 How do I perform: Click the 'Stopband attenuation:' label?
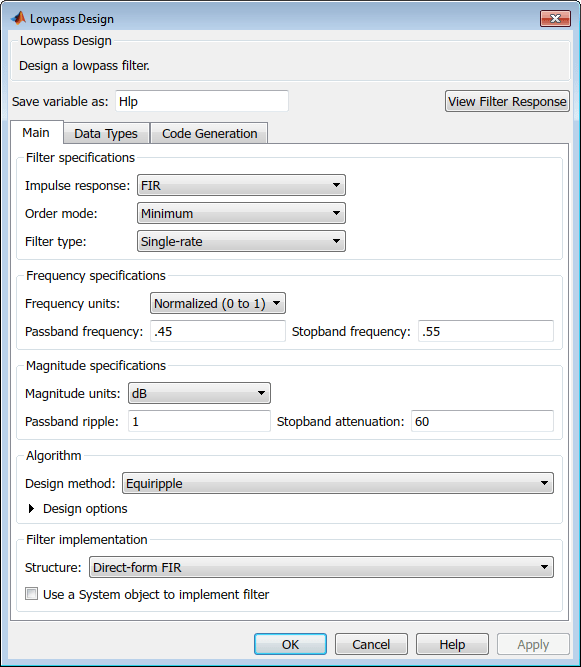341,421
